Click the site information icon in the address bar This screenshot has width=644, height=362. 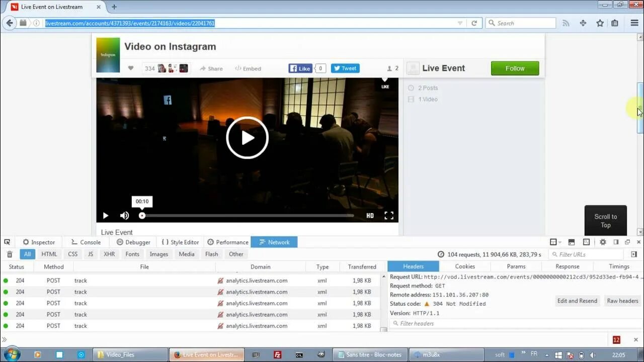click(x=36, y=23)
